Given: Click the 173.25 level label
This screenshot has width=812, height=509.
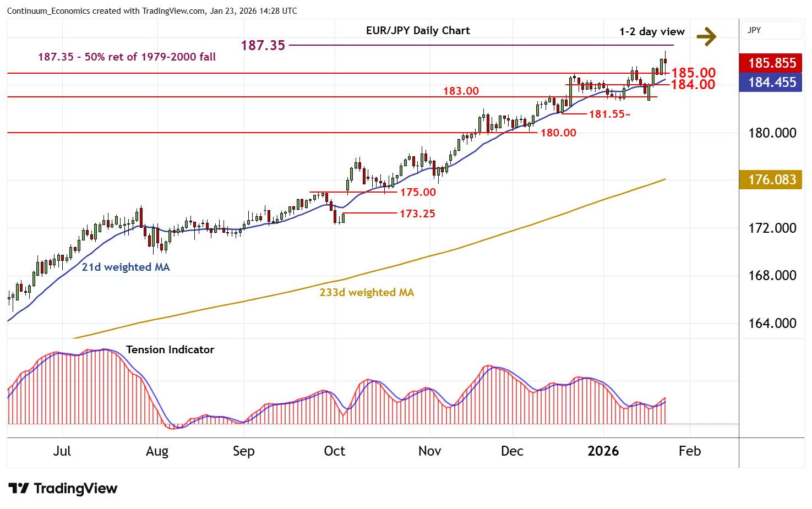Looking at the screenshot, I should (x=417, y=214).
